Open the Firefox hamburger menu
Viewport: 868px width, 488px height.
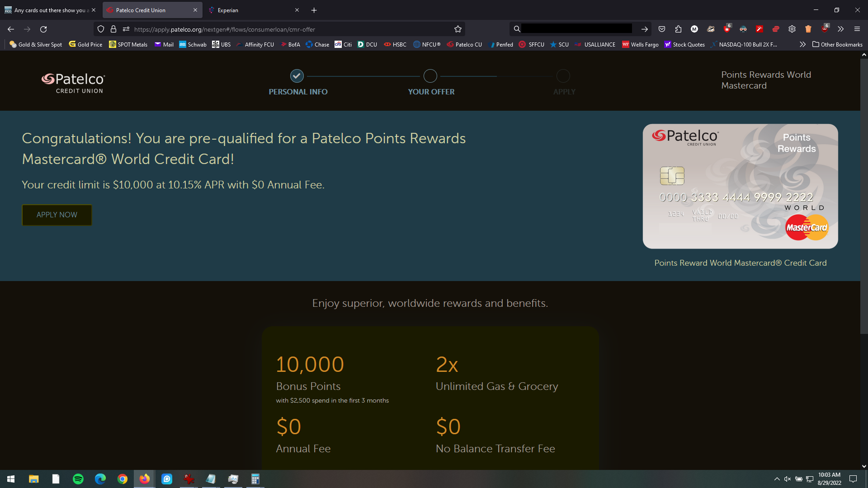point(857,29)
